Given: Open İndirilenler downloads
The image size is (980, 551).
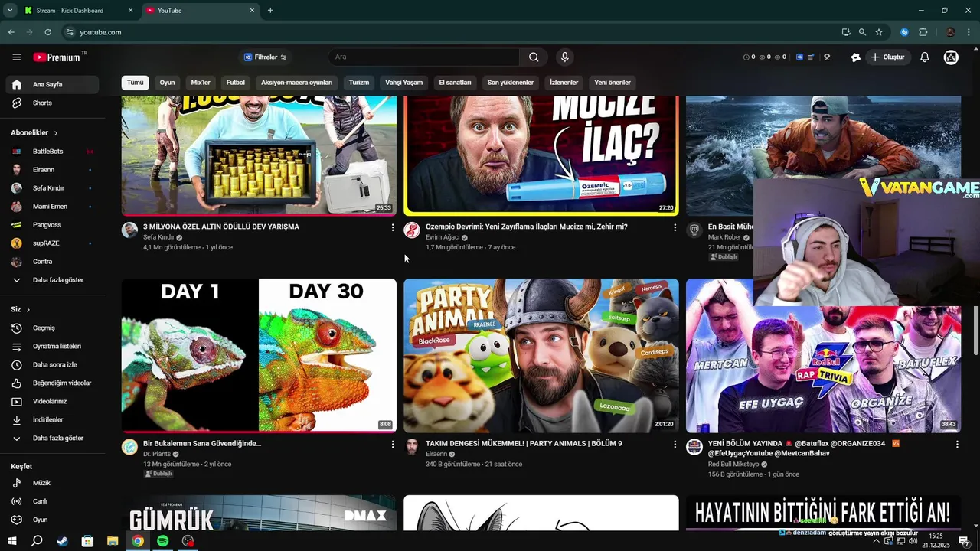Looking at the screenshot, I should [54, 419].
